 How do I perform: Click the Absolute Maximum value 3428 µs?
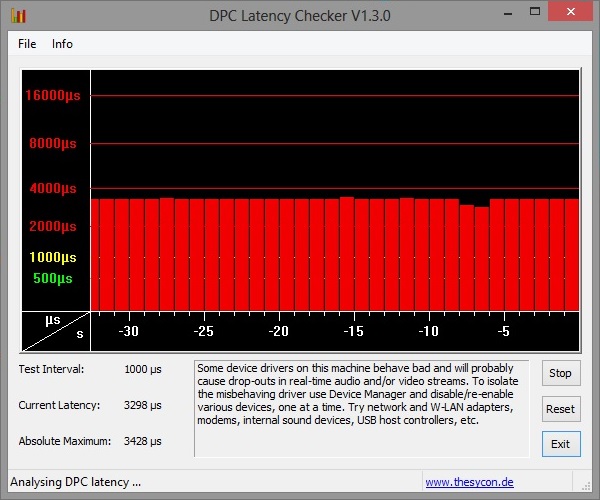pyautogui.click(x=143, y=441)
